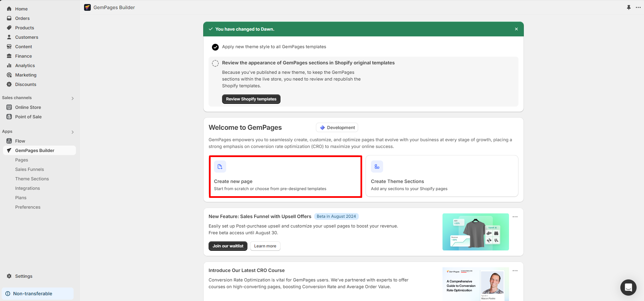Open CRO Course guide thumbnail

[x=476, y=284]
